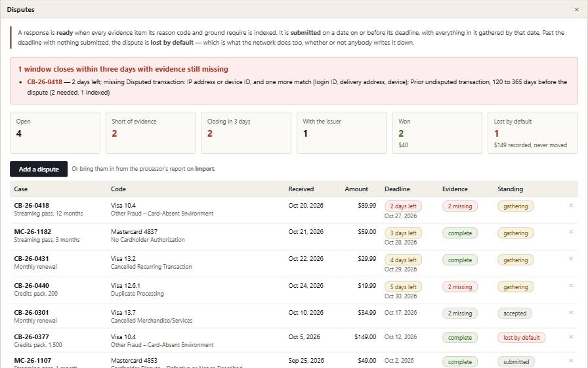Select the Oct 17, 2026 deadline date
The image size is (588, 368).
[x=400, y=312]
